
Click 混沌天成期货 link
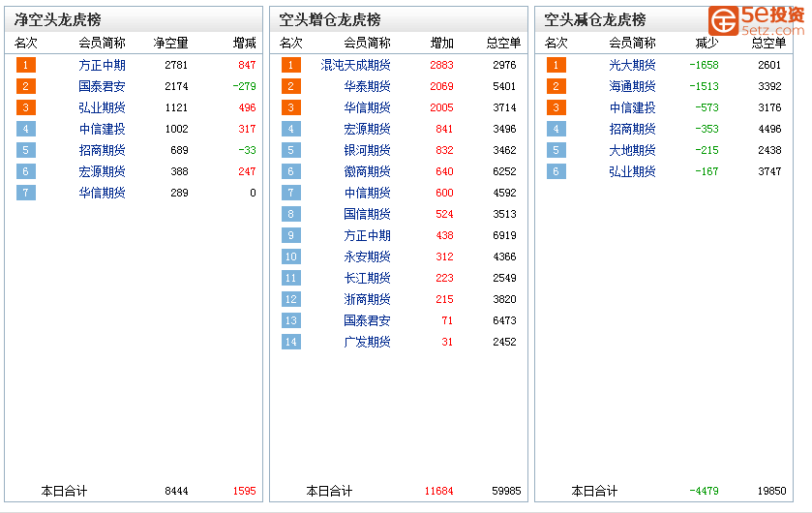[x=356, y=65]
